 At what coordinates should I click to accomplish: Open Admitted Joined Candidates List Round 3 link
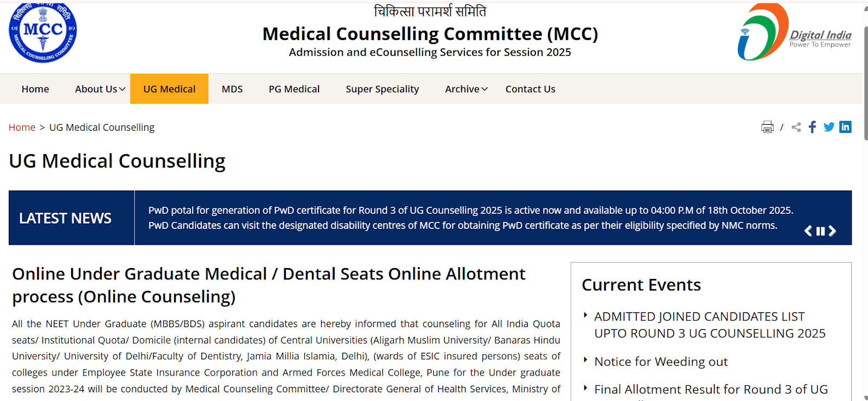pyautogui.click(x=700, y=324)
